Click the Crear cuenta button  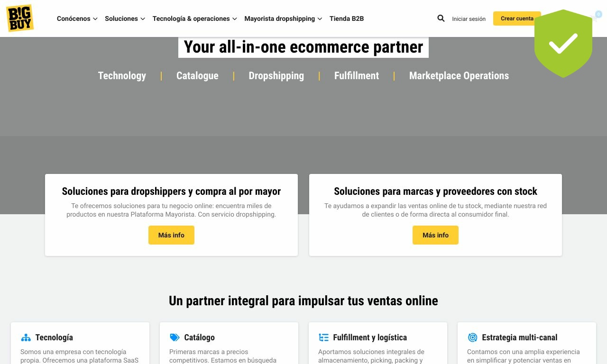[517, 18]
